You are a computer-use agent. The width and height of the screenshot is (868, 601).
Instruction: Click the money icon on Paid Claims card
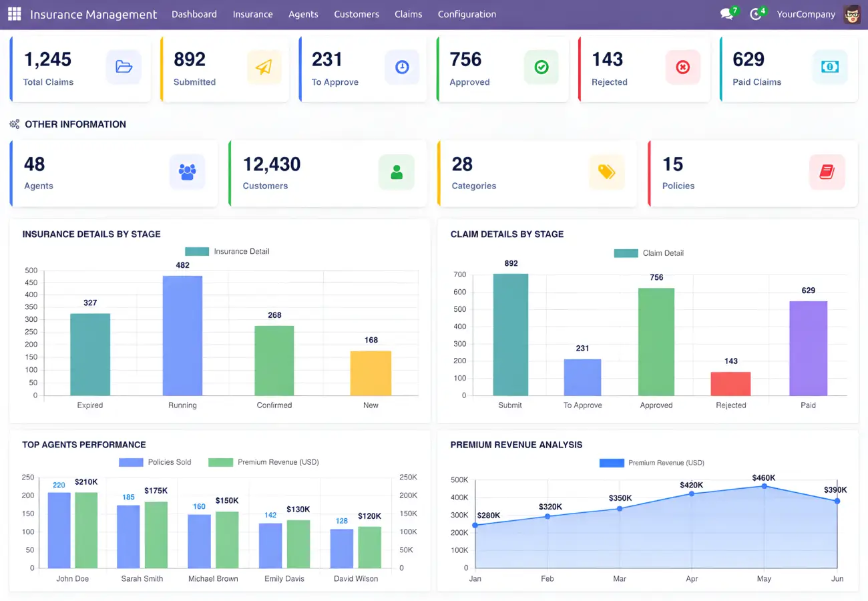(830, 67)
